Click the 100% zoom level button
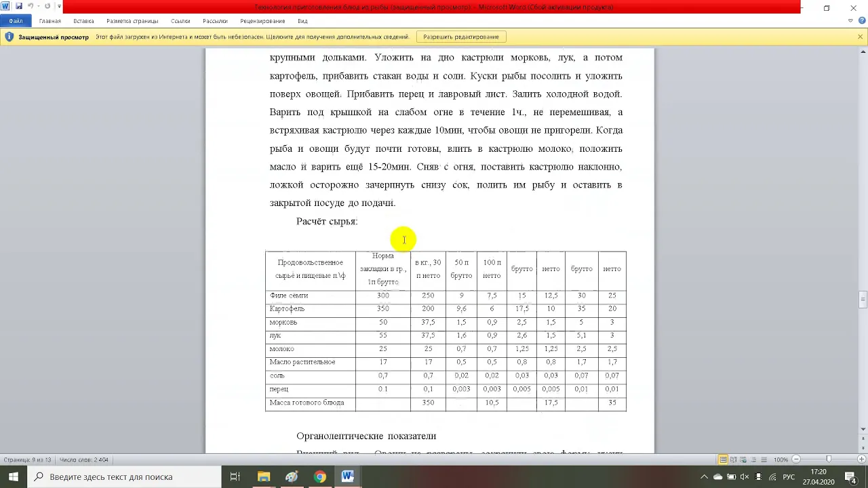 coord(781,460)
